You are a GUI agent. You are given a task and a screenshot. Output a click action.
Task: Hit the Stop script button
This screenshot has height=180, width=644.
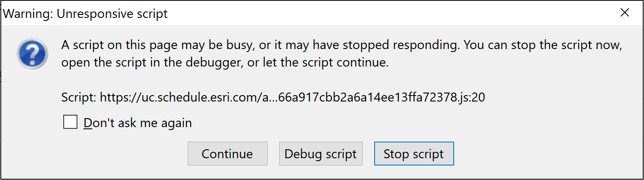coord(414,154)
